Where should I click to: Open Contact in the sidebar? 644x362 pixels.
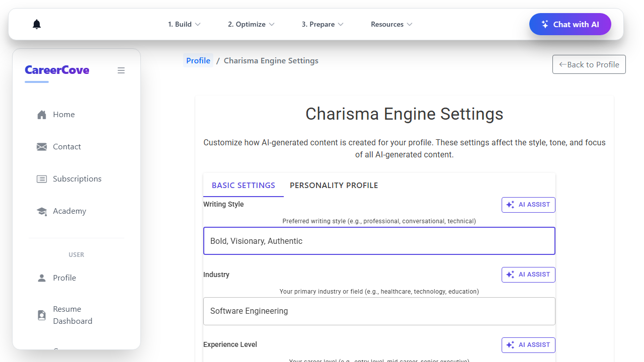point(76,147)
